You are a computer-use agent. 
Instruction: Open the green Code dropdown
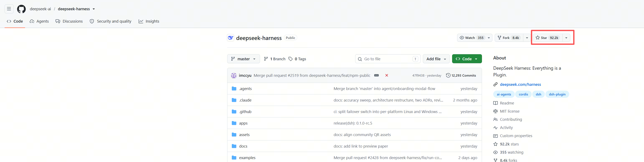(x=467, y=59)
